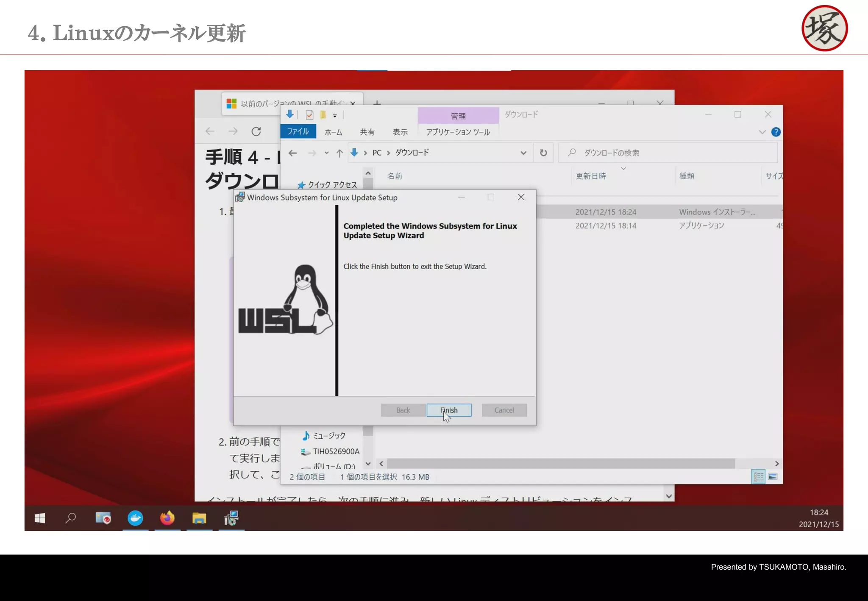Open recent locations dropdown in Explorer
The image size is (868, 601).
click(326, 153)
